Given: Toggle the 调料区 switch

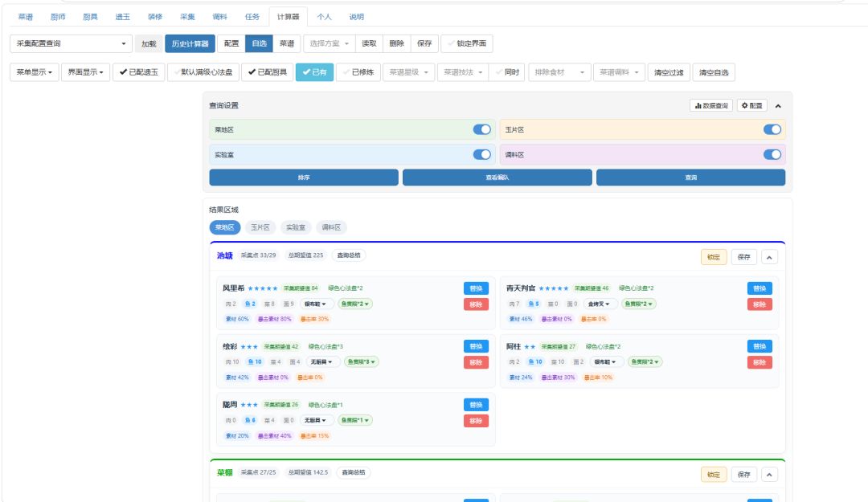Looking at the screenshot, I should click(x=772, y=154).
